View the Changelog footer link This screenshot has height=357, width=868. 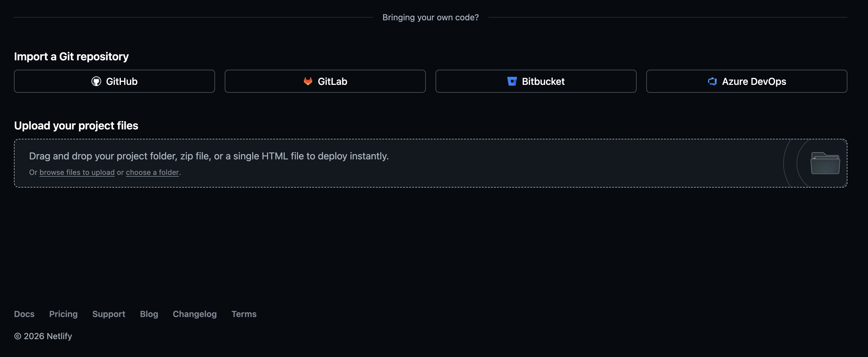(194, 314)
